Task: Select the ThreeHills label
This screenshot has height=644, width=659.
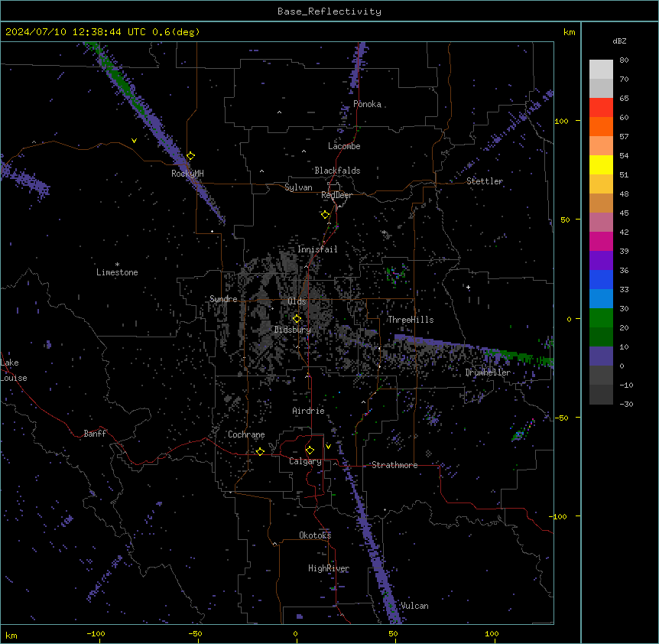Action: click(x=411, y=320)
